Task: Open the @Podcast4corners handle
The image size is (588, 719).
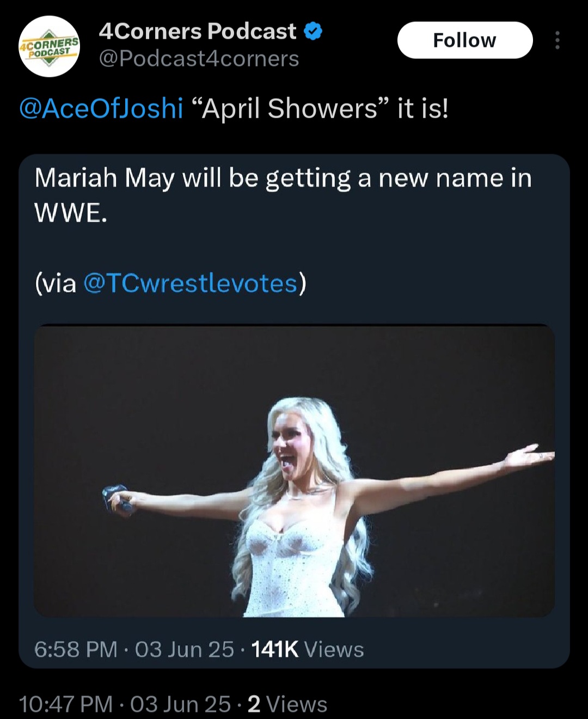Action: (x=199, y=59)
